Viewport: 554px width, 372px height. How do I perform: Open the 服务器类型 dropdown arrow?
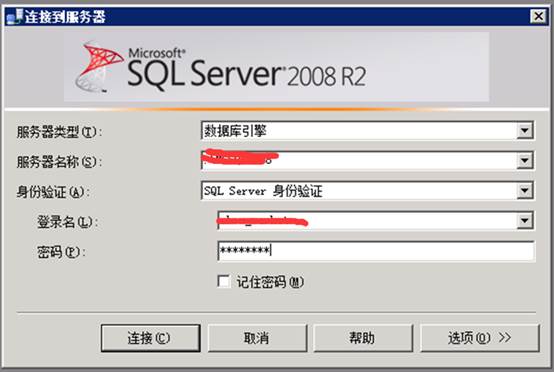coord(525,131)
